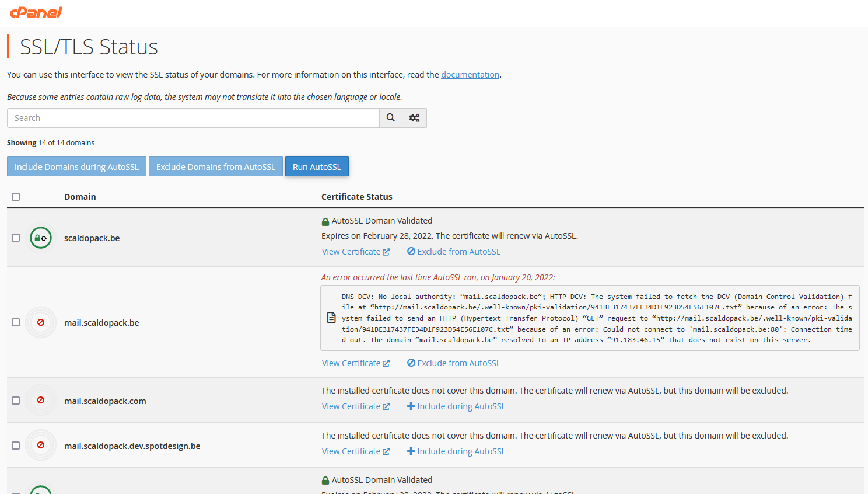The image size is (868, 494).
Task: View Certificate for mail.scaldopack.dev.spotdesign.be
Action: tap(356, 451)
